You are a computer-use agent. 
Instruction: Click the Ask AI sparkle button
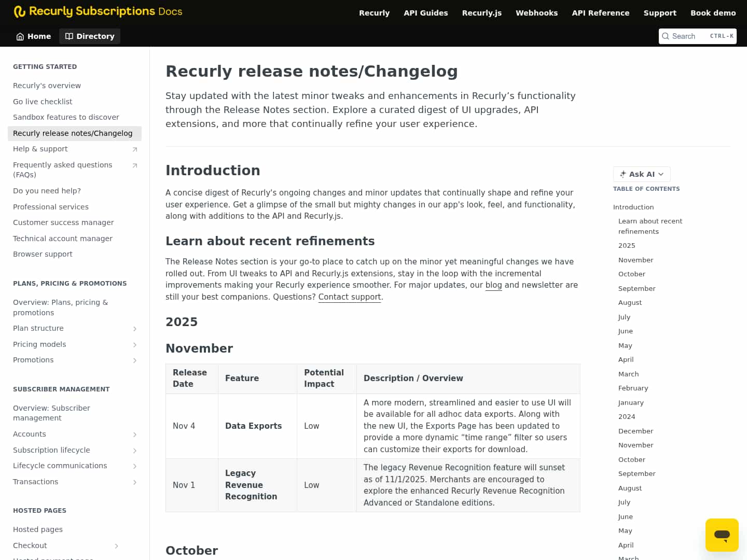coord(622,174)
